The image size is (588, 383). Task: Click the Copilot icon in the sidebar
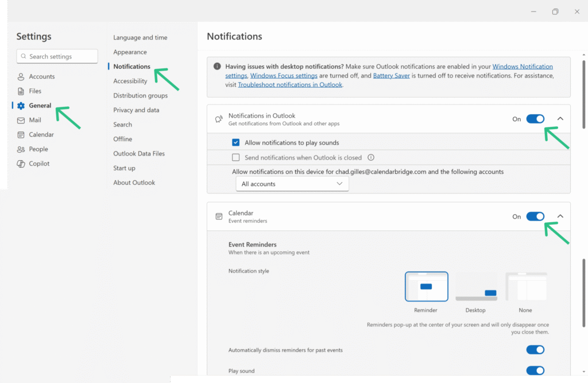click(21, 164)
